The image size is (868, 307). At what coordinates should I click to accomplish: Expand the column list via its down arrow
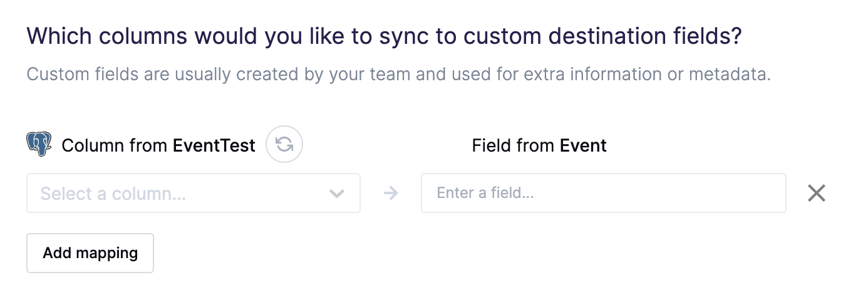(337, 194)
